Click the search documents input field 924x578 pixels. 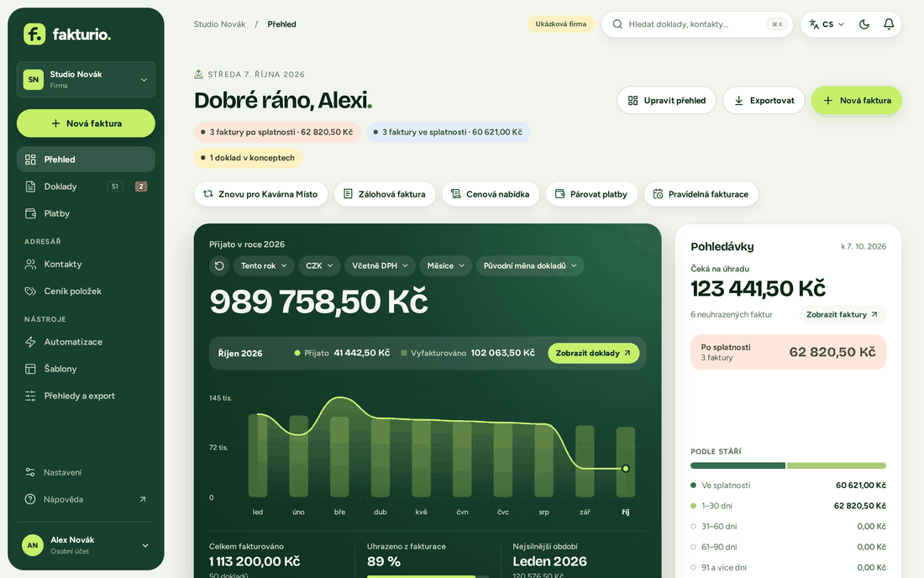[x=697, y=24]
